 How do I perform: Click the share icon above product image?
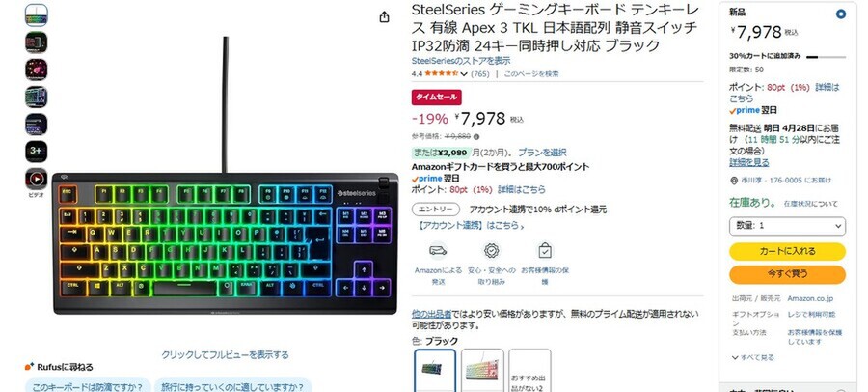click(384, 17)
